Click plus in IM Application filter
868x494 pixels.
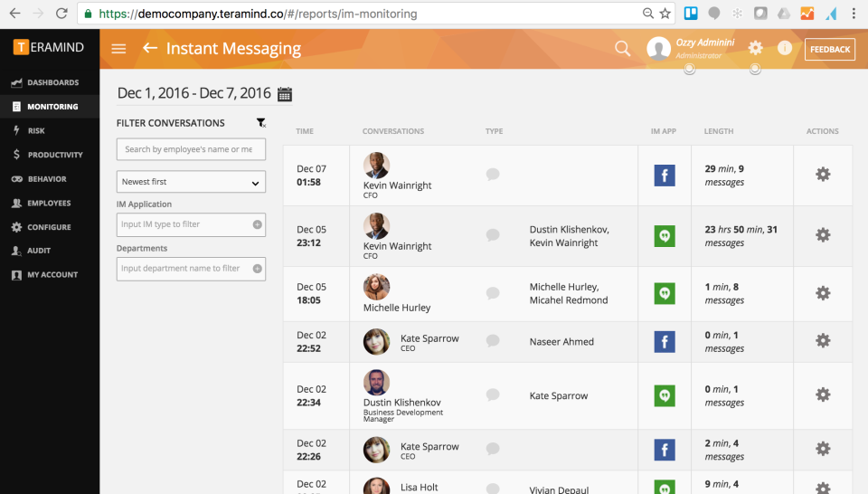[x=257, y=224]
